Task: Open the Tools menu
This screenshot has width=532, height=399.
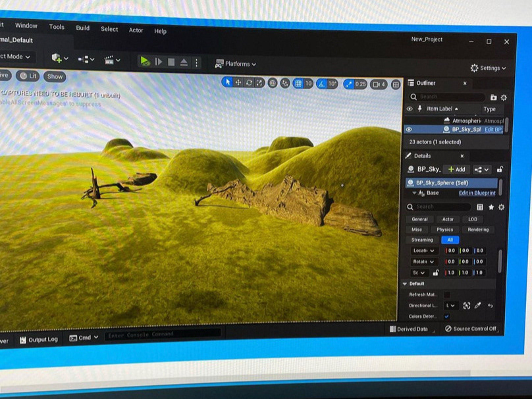Action: (57, 27)
